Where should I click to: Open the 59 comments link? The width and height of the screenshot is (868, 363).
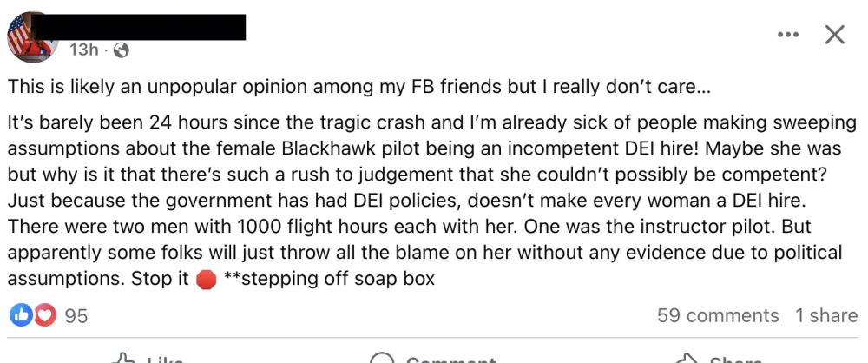(718, 315)
